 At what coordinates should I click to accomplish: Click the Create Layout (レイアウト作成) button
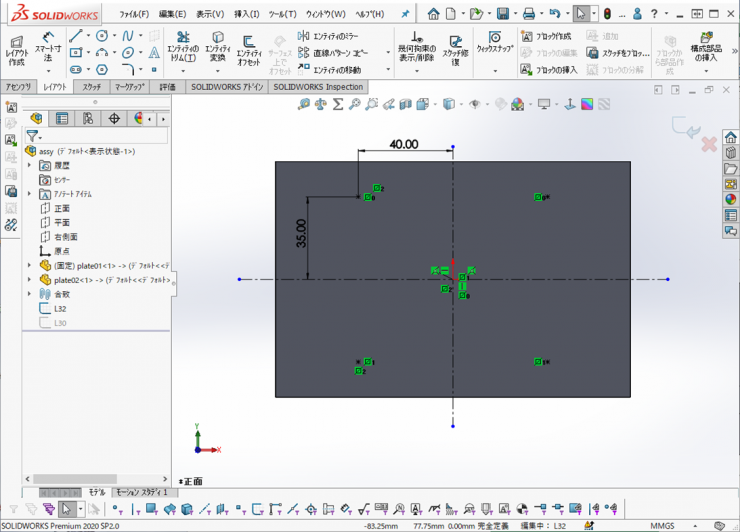pyautogui.click(x=16, y=49)
